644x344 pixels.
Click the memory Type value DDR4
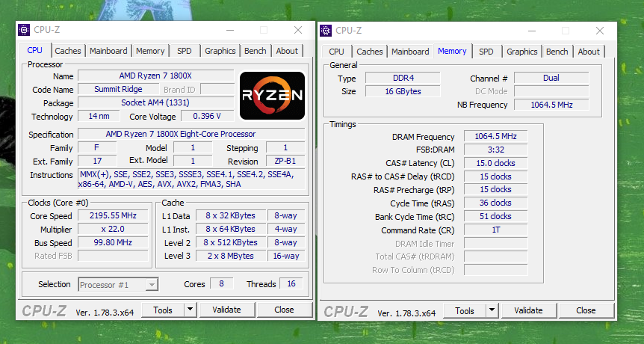click(x=403, y=78)
